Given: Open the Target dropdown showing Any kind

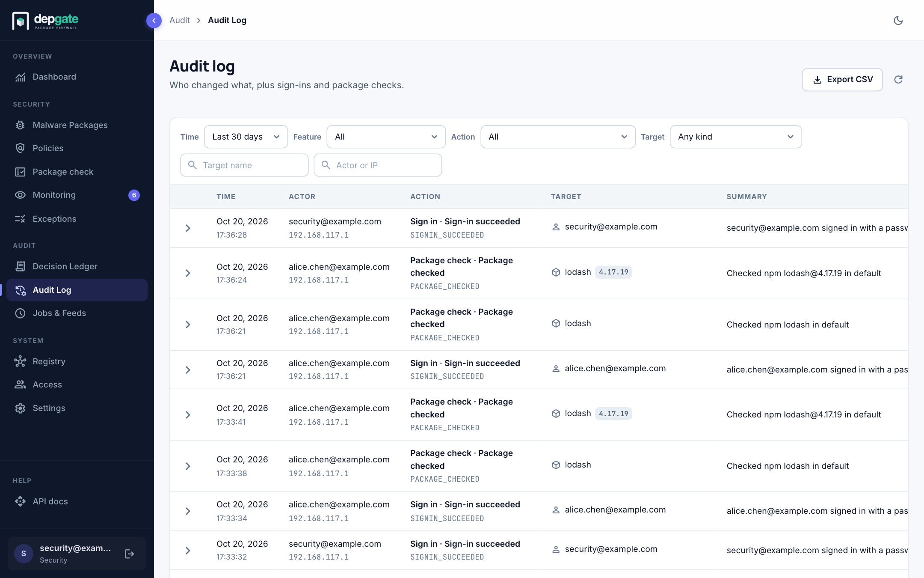Looking at the screenshot, I should (x=736, y=137).
